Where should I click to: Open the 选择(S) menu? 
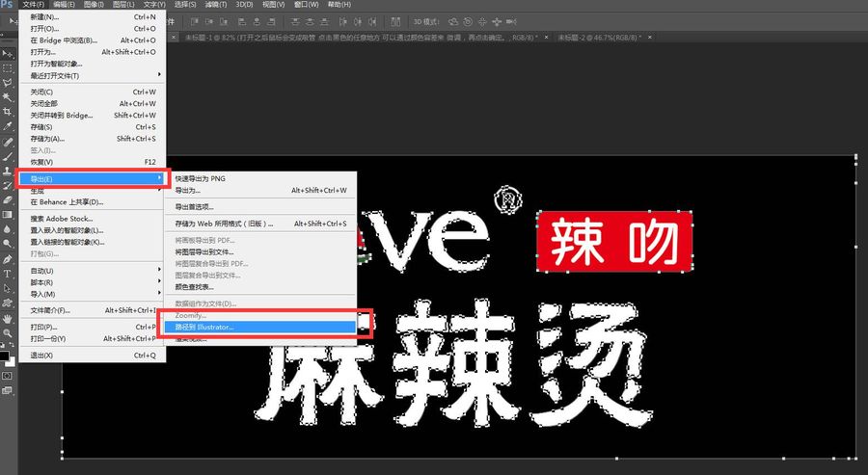[x=185, y=5]
